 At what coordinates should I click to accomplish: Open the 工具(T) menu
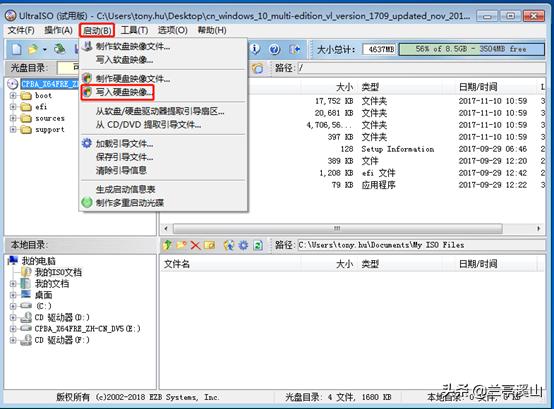click(134, 30)
